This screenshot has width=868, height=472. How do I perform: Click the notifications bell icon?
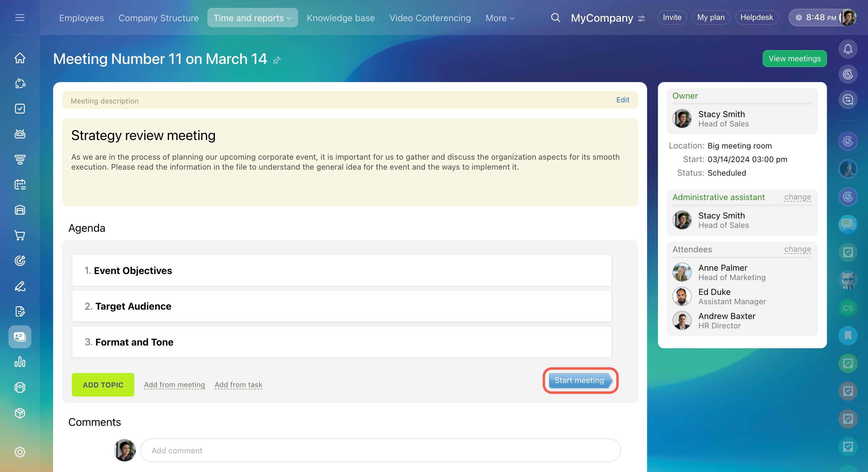tap(847, 49)
